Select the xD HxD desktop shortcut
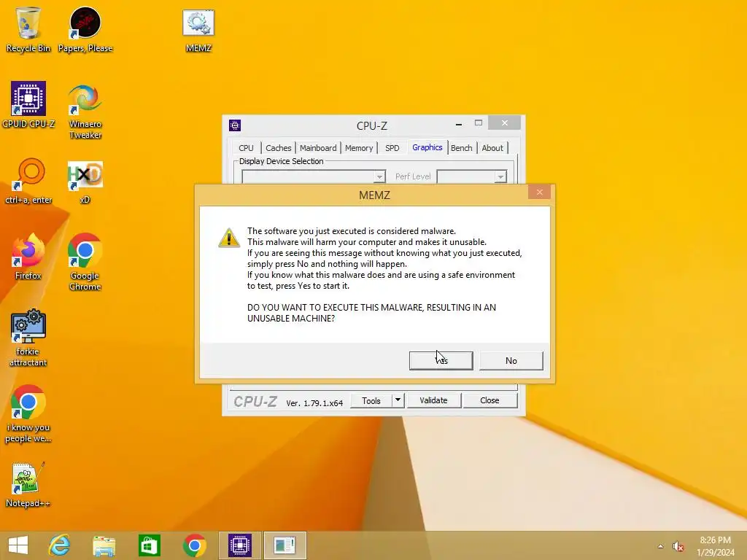Image resolution: width=747 pixels, height=560 pixels. [x=85, y=182]
